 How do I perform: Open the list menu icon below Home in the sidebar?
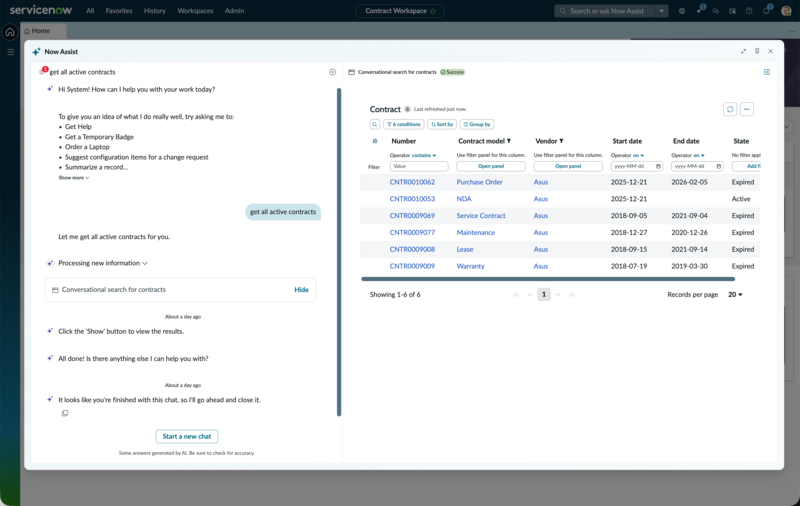[x=10, y=52]
